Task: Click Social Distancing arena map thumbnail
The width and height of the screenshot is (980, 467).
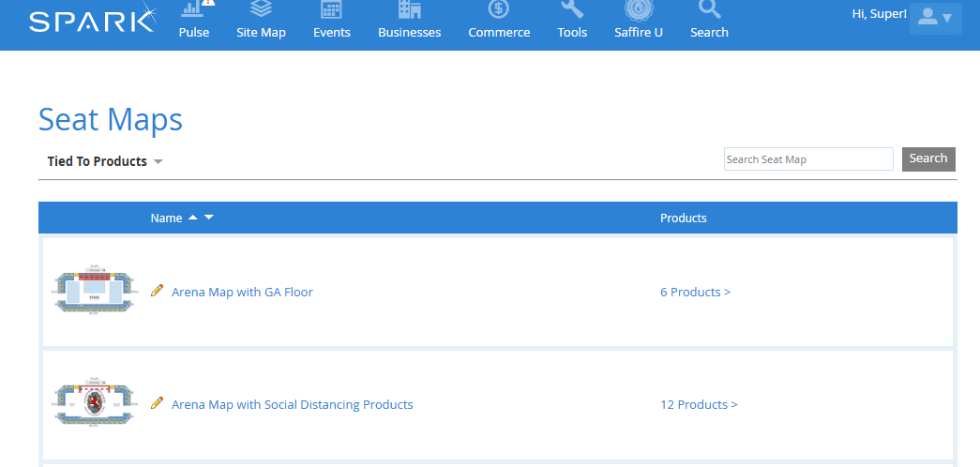Action: (x=94, y=403)
